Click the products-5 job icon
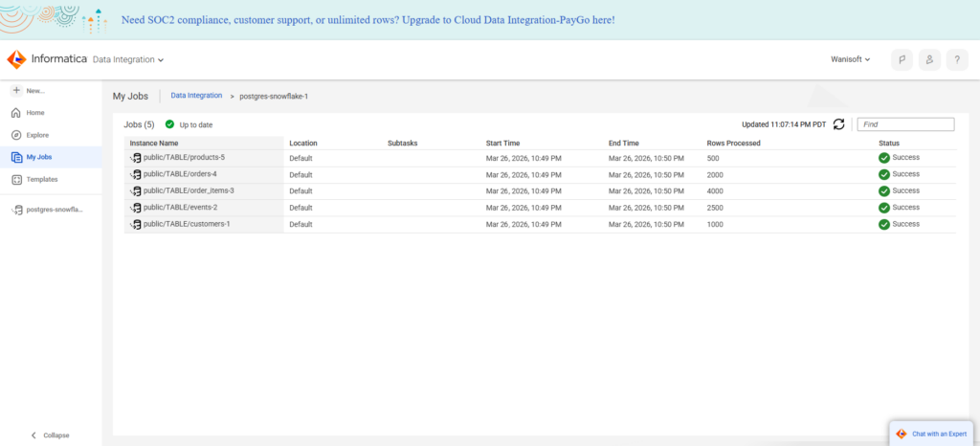 pos(136,158)
